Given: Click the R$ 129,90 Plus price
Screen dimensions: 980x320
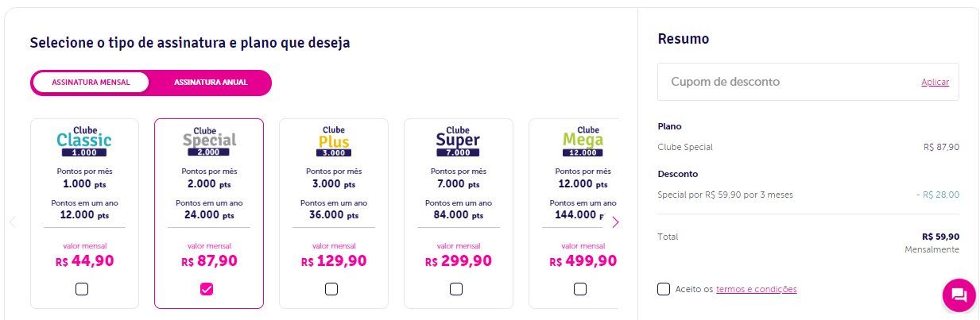Looking at the screenshot, I should (334, 261).
